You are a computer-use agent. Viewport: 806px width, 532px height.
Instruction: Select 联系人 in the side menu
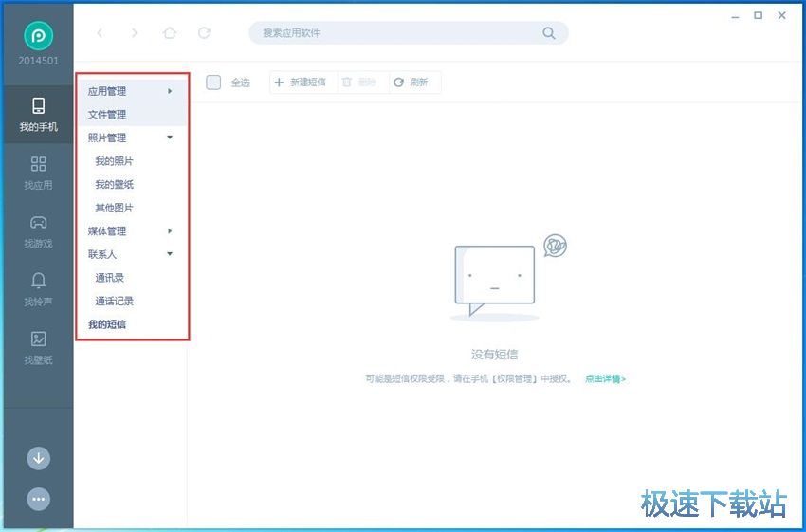(x=102, y=254)
